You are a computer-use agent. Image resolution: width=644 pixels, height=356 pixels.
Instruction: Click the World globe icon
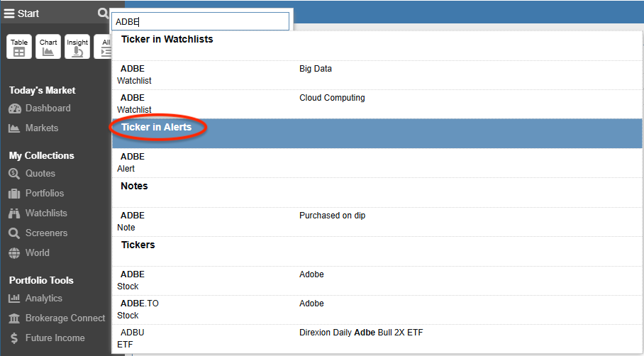pyautogui.click(x=14, y=253)
